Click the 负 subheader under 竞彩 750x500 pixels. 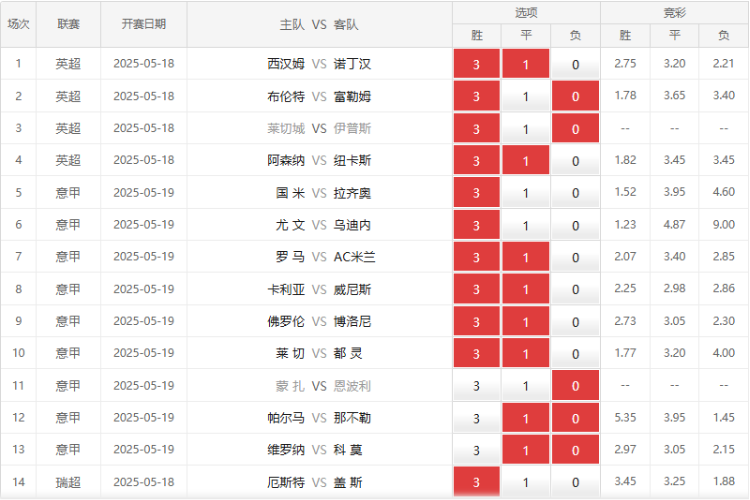click(x=724, y=35)
